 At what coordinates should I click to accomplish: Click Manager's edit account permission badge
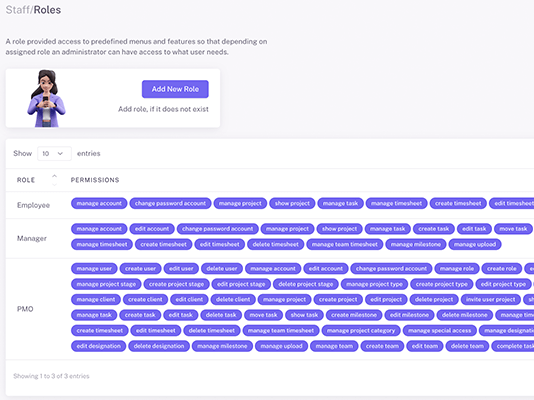[x=152, y=229]
